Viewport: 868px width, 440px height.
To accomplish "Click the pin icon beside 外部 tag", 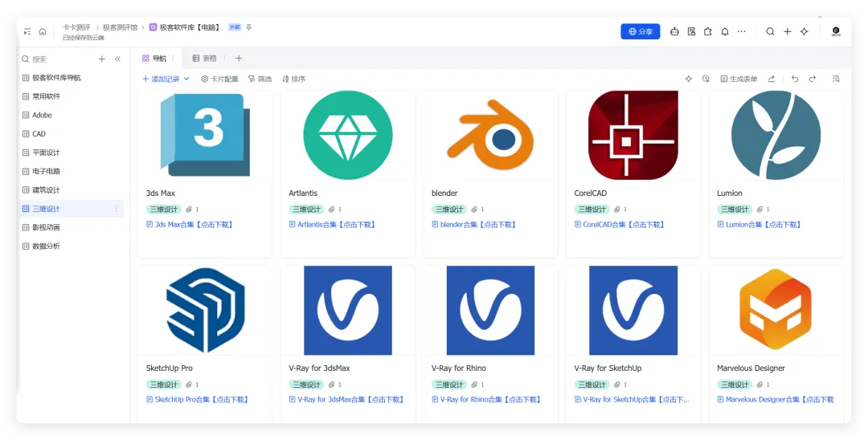I will (249, 27).
